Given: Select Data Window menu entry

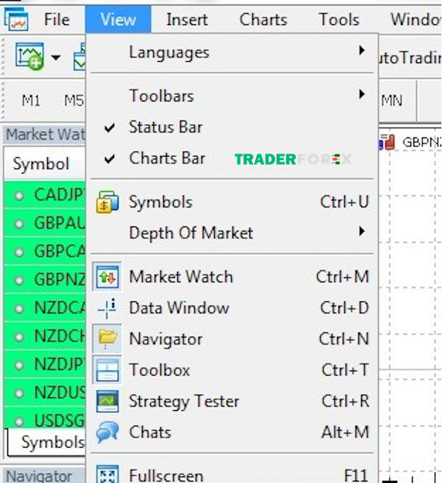Looking at the screenshot, I should pos(232,308).
